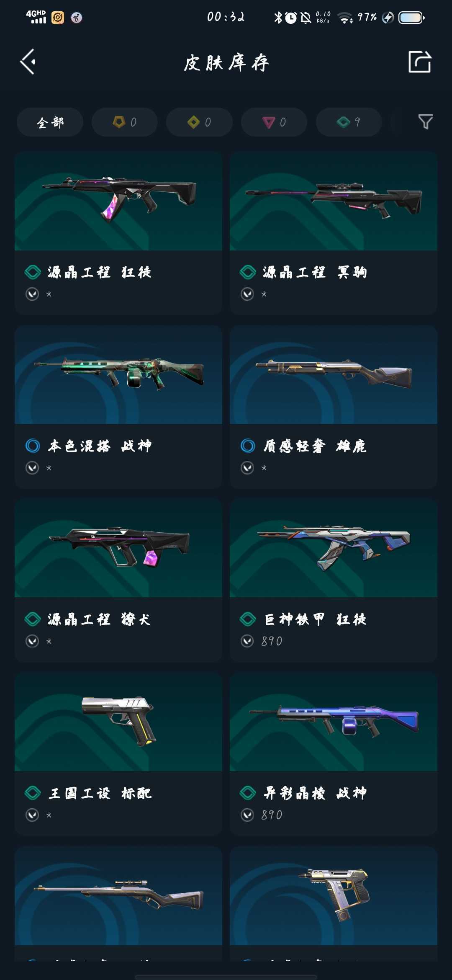Image resolution: width=452 pixels, height=980 pixels.
Task: Open 源晶工程 狂徒 skin thumbnail
Action: (118, 201)
